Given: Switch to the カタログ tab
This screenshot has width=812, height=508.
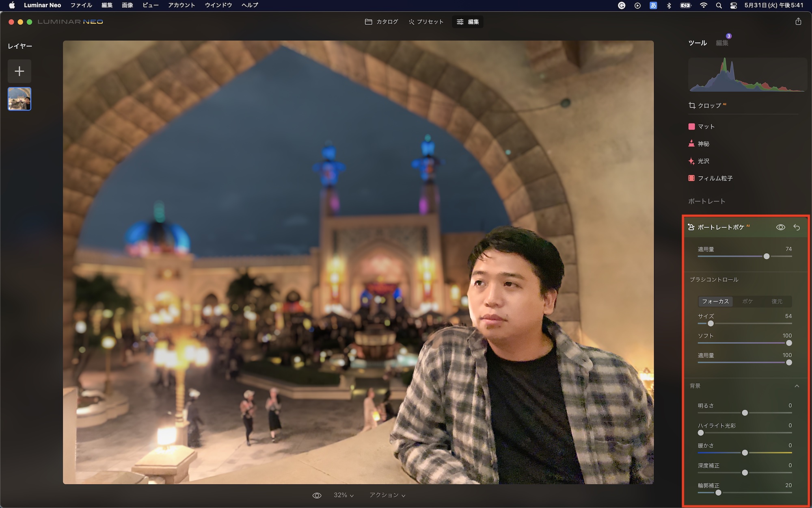Looking at the screenshot, I should (x=382, y=22).
